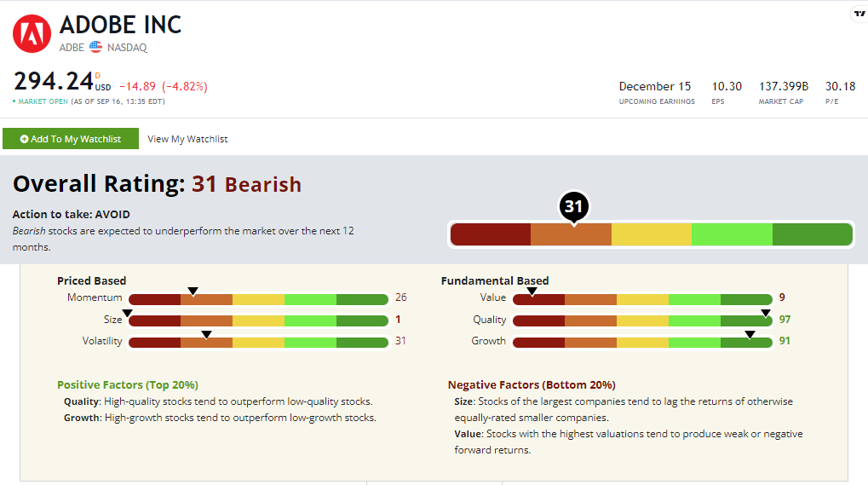The image size is (868, 485).
Task: Click the Fundamental Based heading
Action: pos(495,280)
